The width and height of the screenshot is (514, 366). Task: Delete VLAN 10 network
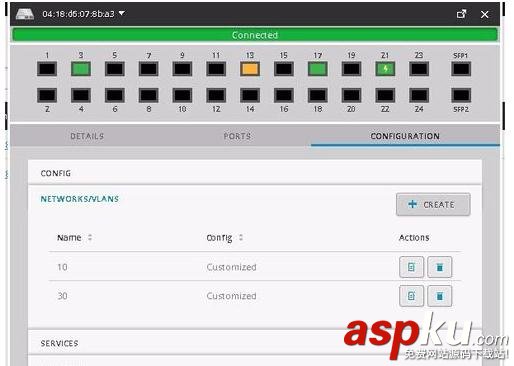(440, 267)
